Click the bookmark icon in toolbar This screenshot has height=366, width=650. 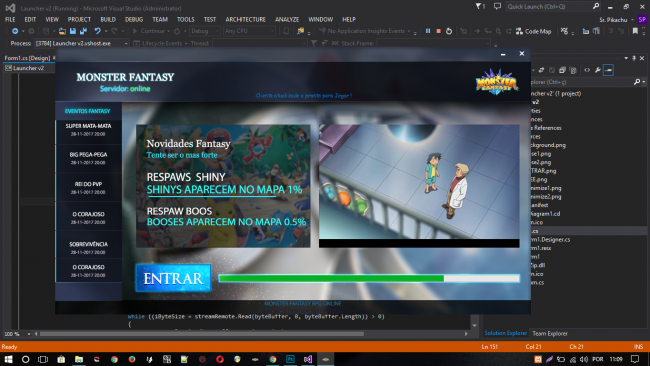[635, 31]
